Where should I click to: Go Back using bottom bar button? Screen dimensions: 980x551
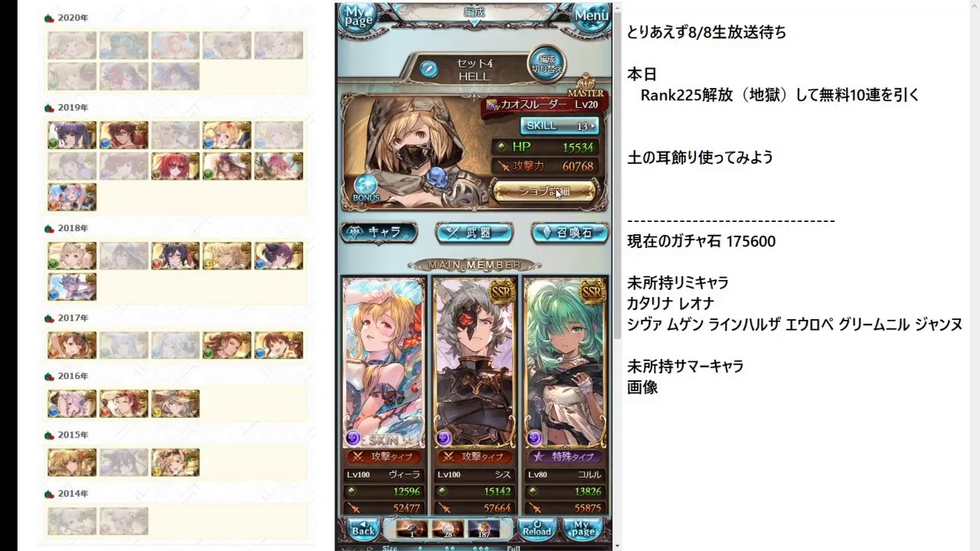364,529
